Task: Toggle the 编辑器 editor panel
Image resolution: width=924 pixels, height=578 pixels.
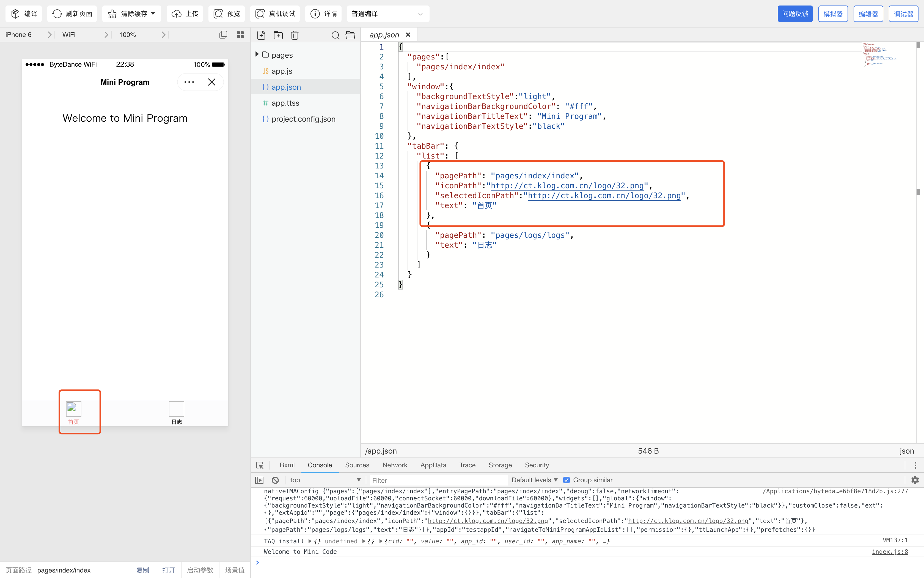Action: coord(868,14)
